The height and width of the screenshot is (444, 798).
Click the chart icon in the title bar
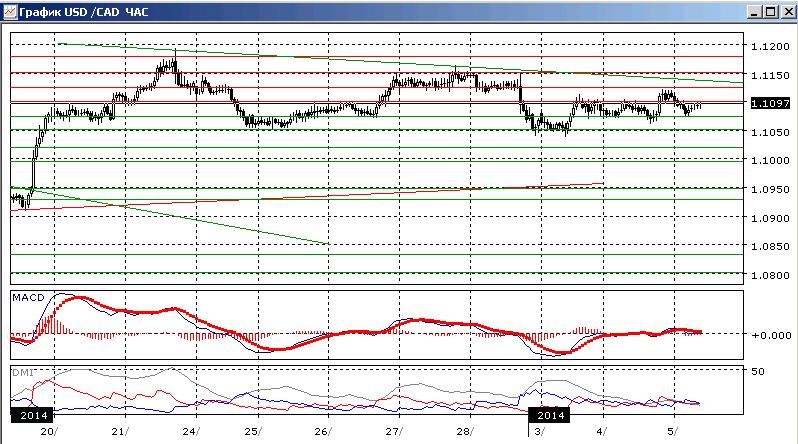pos(10,12)
